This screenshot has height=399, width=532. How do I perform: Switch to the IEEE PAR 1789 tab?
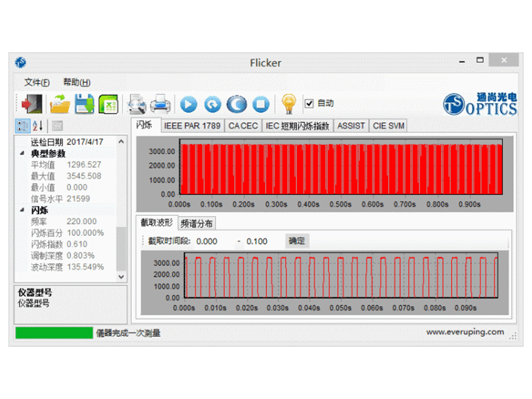pyautogui.click(x=192, y=126)
